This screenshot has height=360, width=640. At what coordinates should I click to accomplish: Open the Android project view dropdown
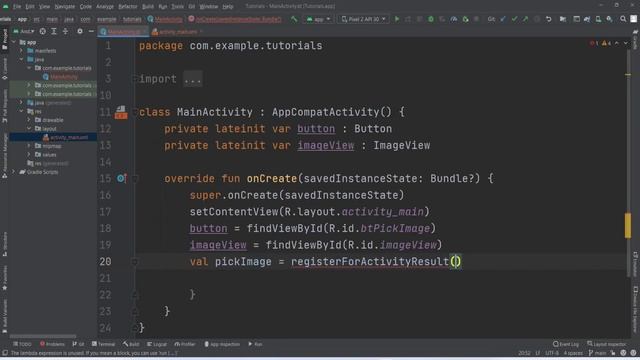[24, 31]
